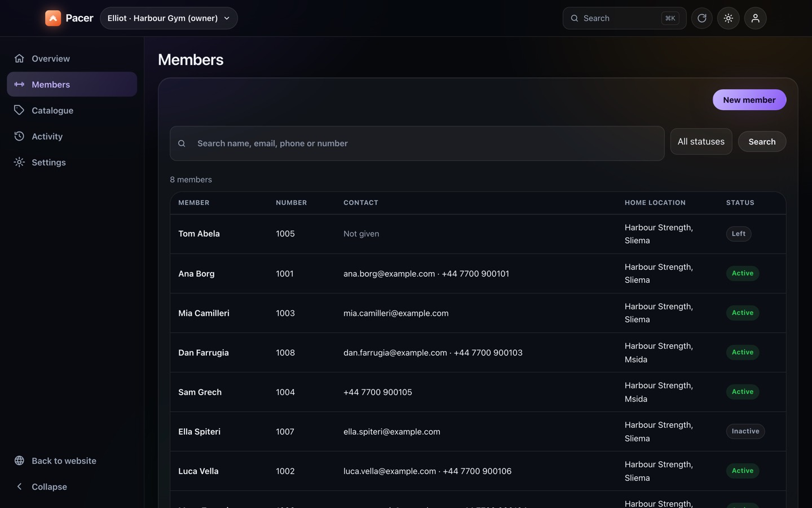This screenshot has width=812, height=508.
Task: Open member Ana Borg
Action: click(x=196, y=274)
